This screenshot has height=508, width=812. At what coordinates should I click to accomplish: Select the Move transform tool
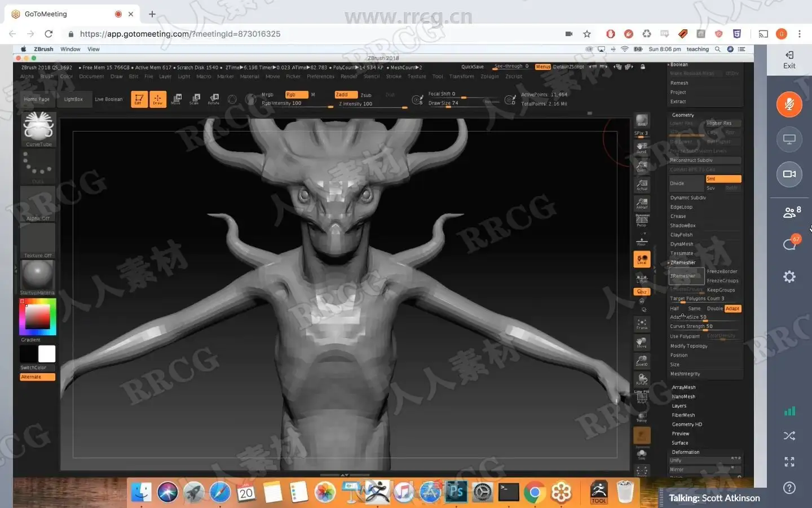(176, 99)
